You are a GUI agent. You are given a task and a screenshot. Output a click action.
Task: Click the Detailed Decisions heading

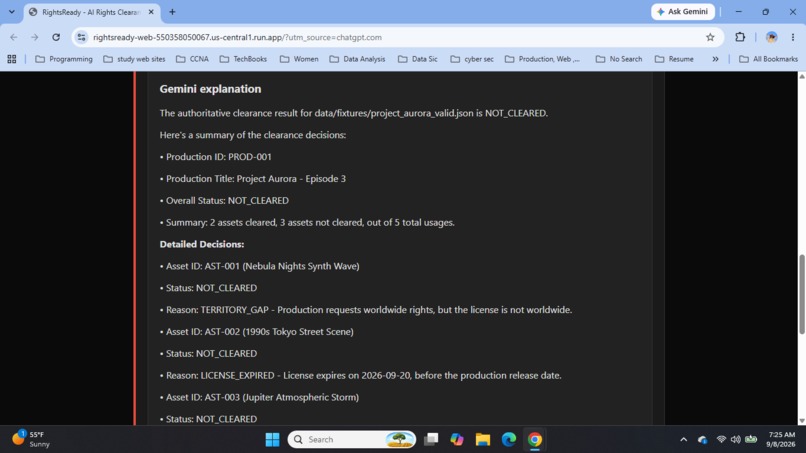pos(202,244)
